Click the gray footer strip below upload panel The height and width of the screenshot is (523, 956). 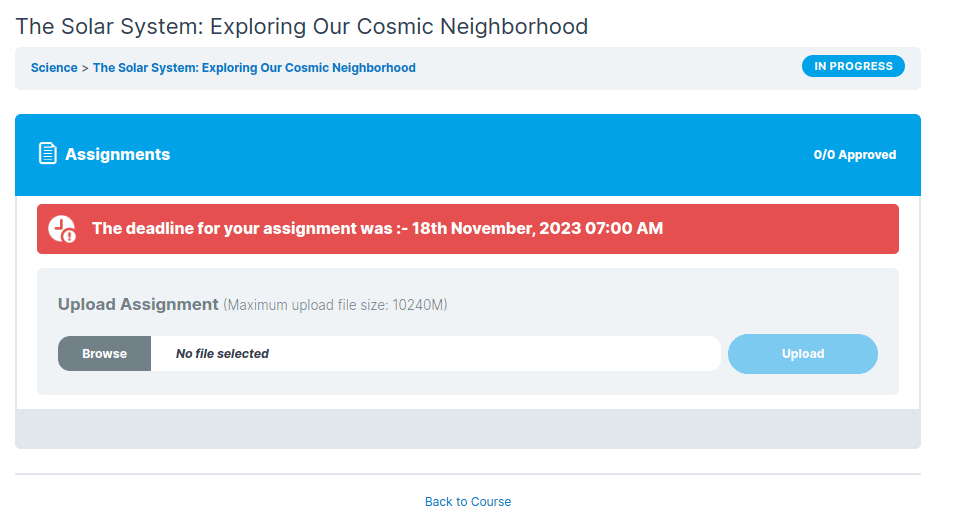(x=467, y=429)
